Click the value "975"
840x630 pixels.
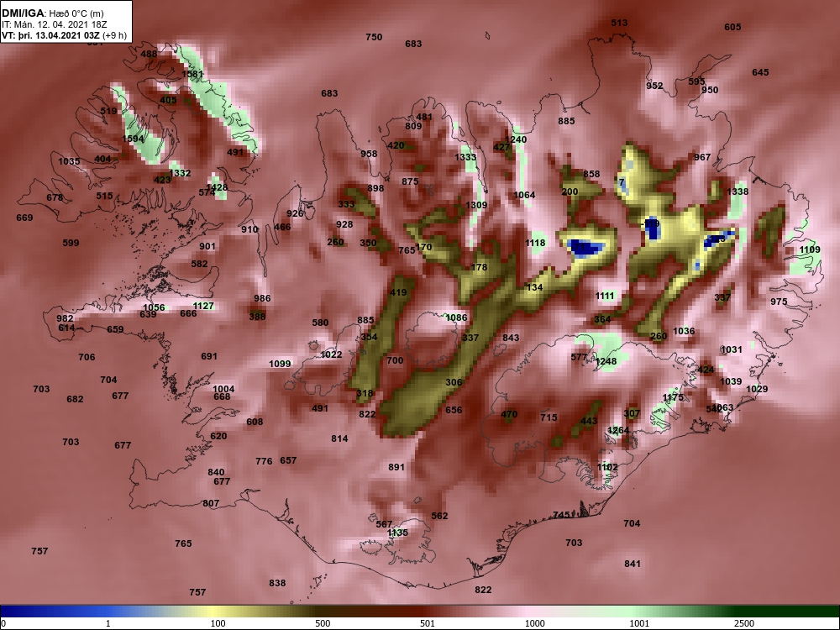coord(779,302)
